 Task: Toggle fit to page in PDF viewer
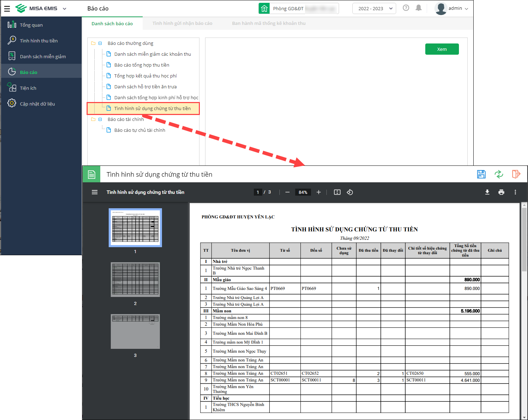[337, 192]
